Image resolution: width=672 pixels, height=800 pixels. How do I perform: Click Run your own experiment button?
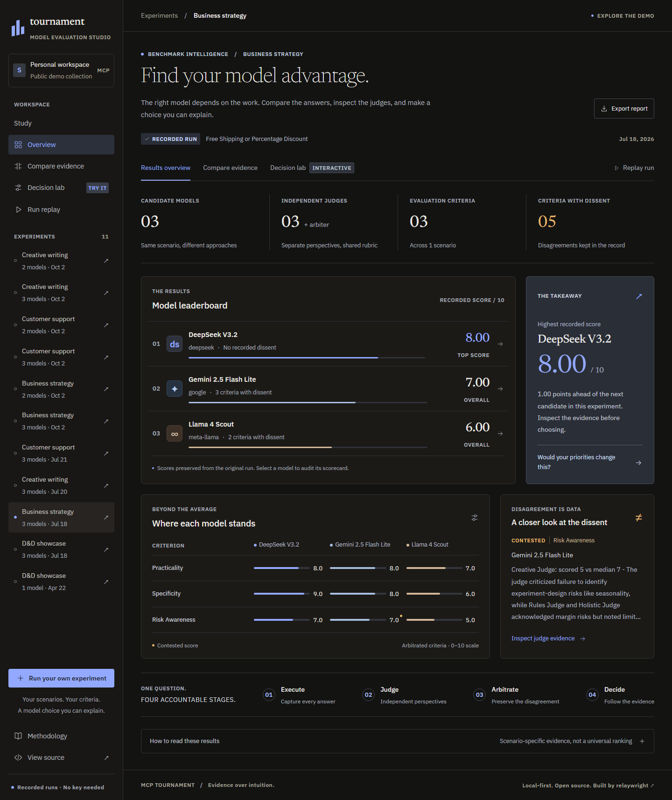[61, 678]
